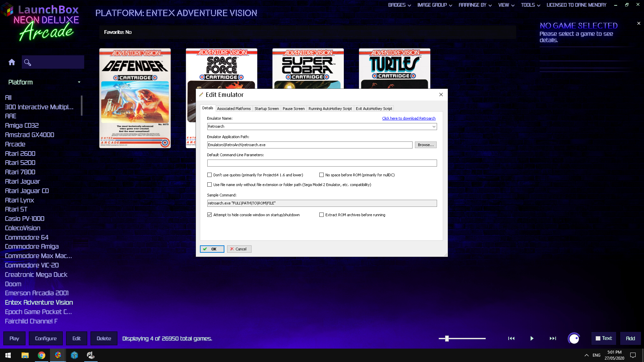644x362 pixels.
Task: Open the Badges menu
Action: (399, 5)
